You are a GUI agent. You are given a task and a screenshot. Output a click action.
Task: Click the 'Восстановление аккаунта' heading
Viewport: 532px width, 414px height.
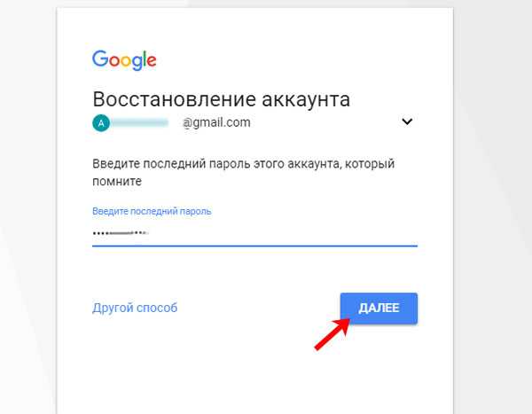221,99
